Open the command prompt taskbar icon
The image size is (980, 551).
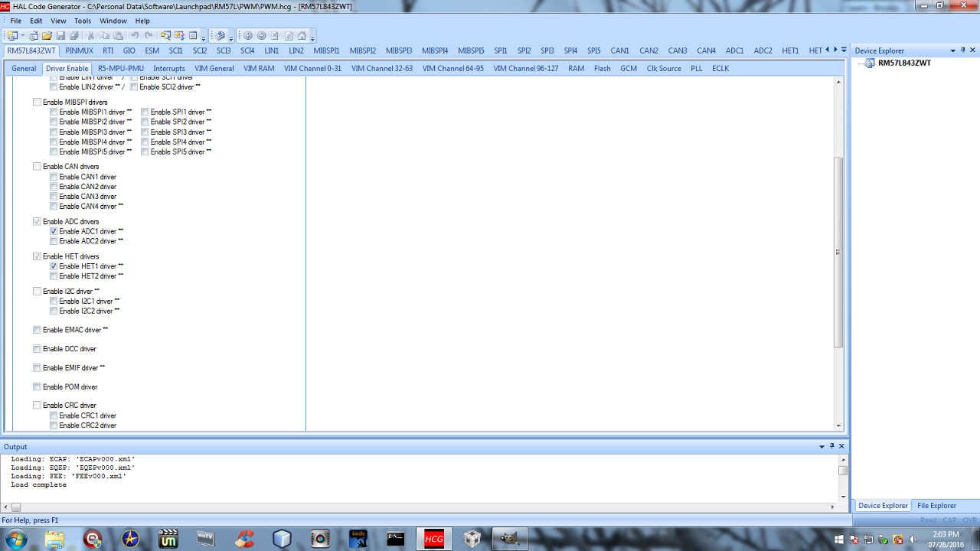click(x=396, y=539)
